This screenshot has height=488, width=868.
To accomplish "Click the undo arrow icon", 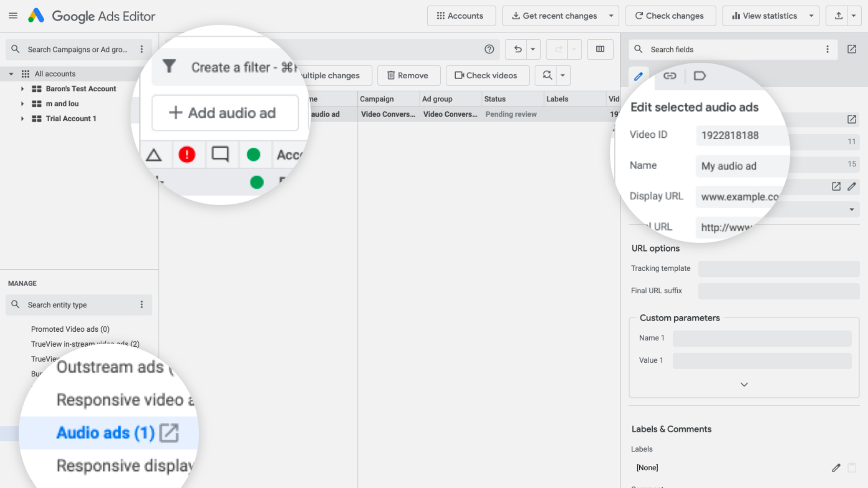I will coord(517,49).
